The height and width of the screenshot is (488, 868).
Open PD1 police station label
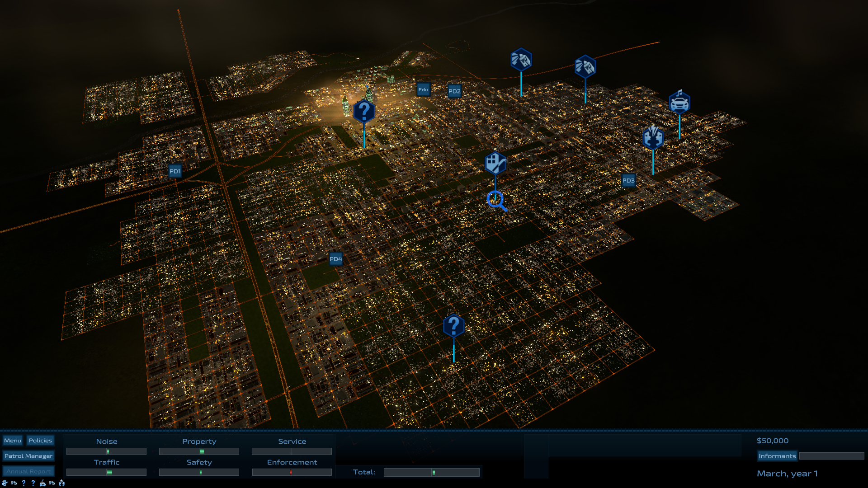coord(175,171)
